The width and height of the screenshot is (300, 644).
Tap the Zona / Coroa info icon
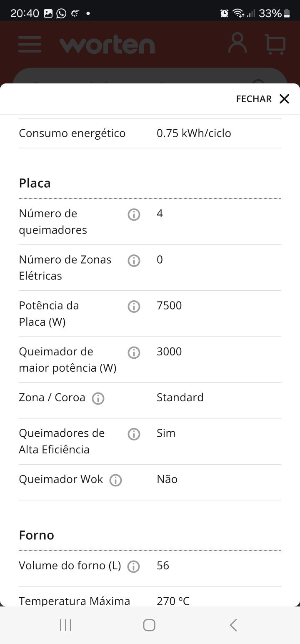[x=98, y=399]
